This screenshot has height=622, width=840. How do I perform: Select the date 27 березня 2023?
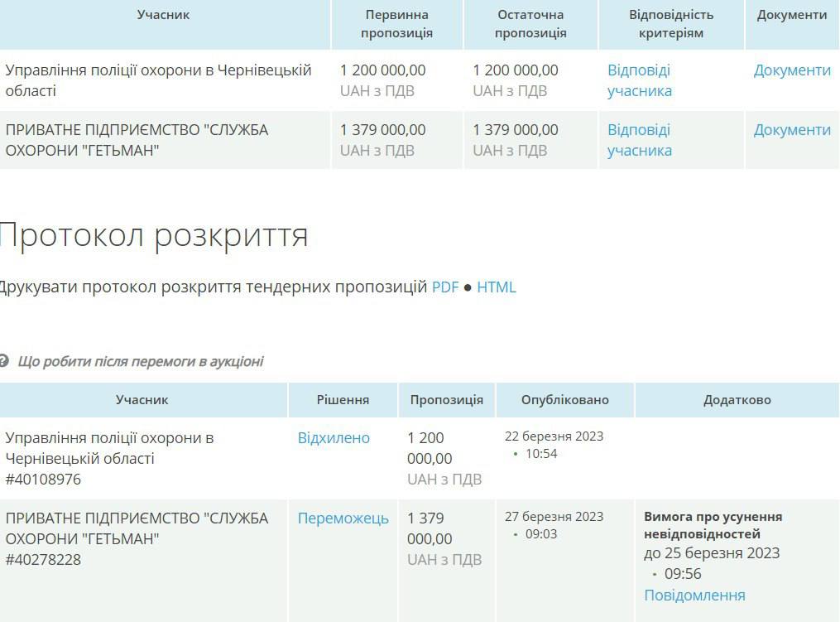tap(554, 517)
